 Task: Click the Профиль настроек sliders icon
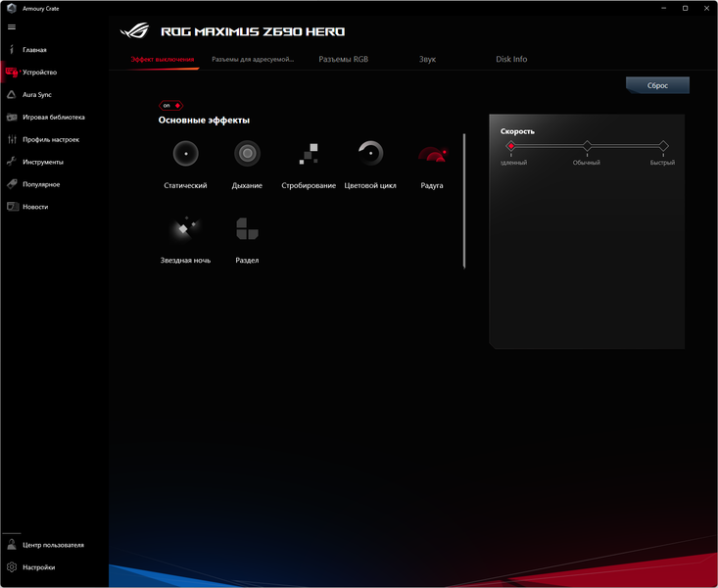[x=12, y=139]
